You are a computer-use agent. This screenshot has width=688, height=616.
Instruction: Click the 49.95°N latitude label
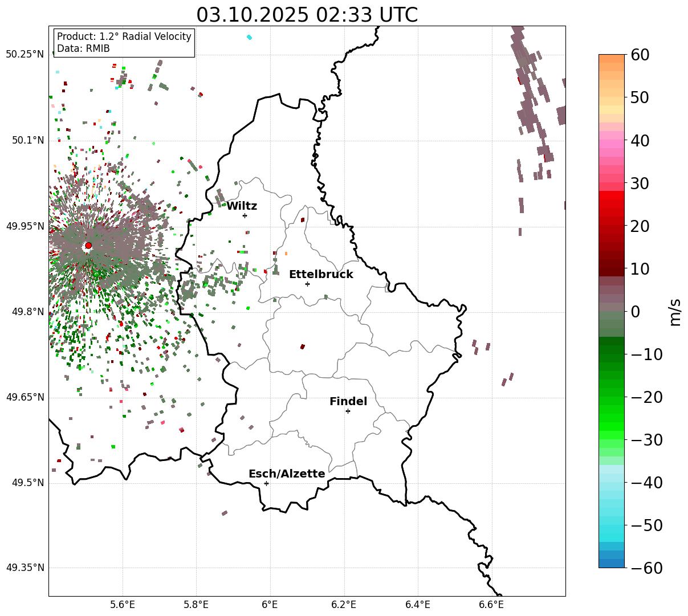point(25,226)
